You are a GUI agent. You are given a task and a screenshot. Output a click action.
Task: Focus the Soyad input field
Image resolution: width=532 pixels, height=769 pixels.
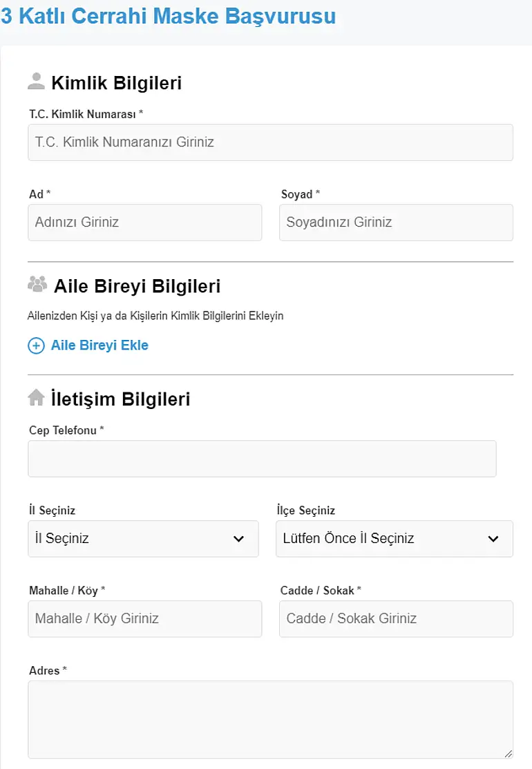(x=396, y=222)
